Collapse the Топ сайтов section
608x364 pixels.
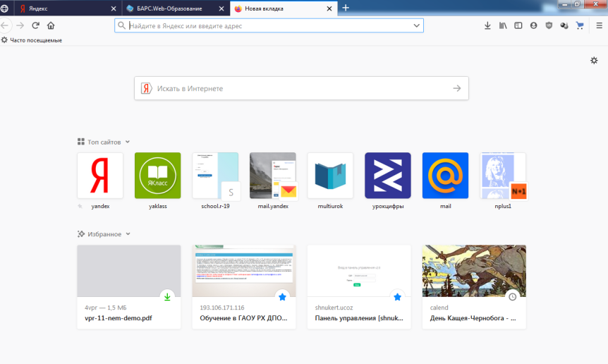pyautogui.click(x=128, y=142)
